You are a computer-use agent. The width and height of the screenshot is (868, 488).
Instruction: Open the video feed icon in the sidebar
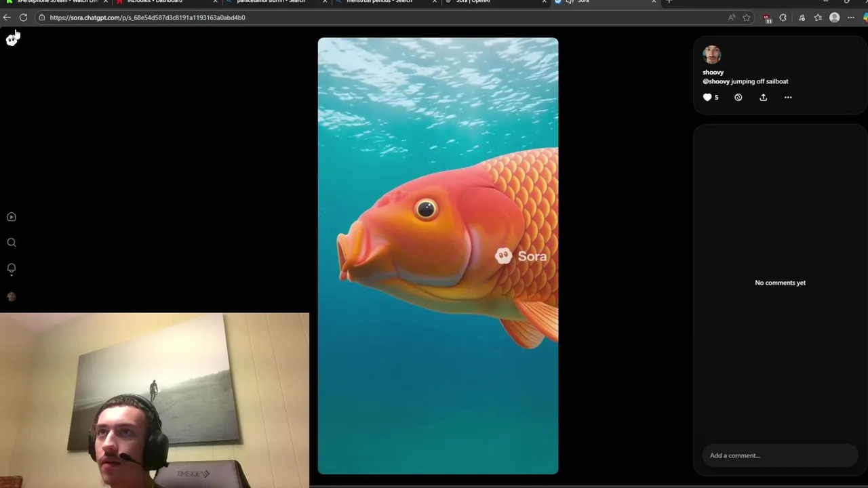[x=12, y=217]
